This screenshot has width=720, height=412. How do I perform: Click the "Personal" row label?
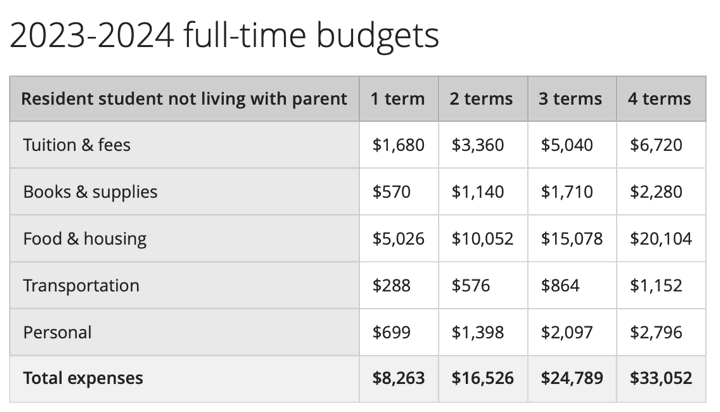pos(57,332)
